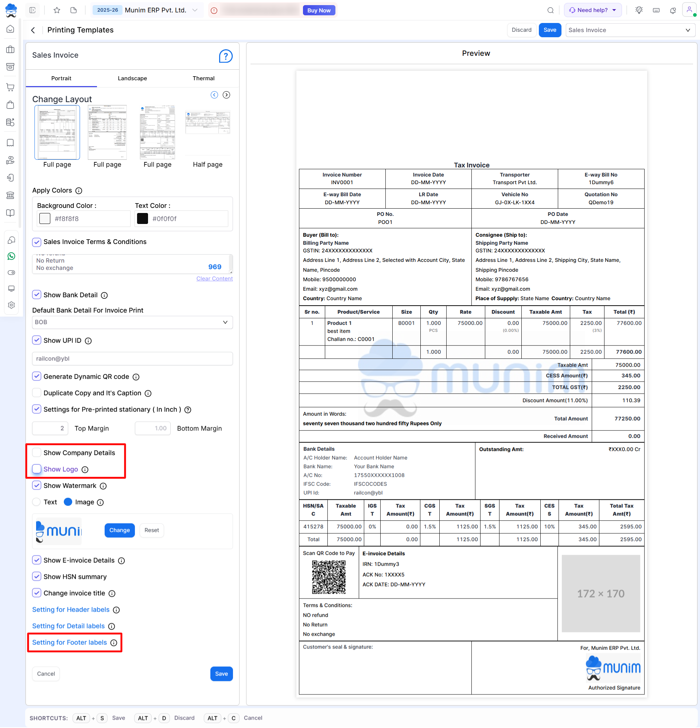Click the Change watermark image button
Image resolution: width=700 pixels, height=728 pixels.
[x=119, y=530]
